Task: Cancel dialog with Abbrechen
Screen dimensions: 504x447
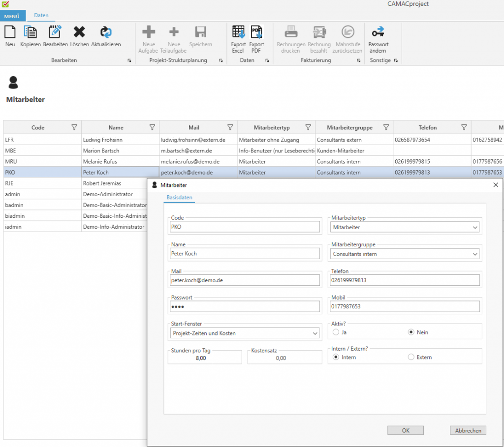Action: [468, 430]
